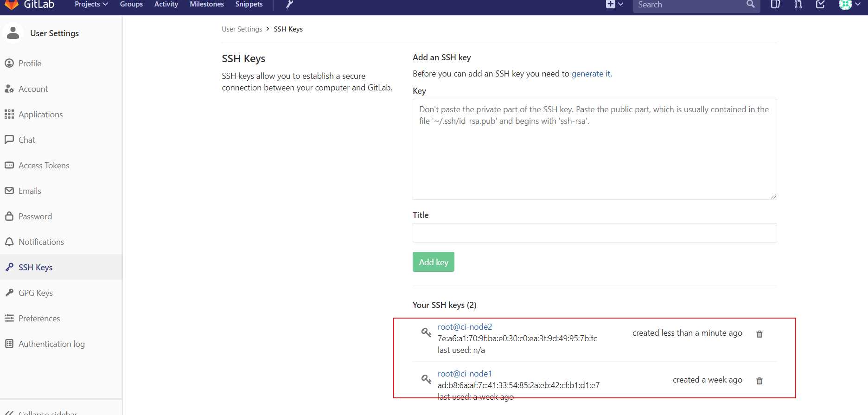
Task: Click the Authentication log icon
Action: (9, 344)
